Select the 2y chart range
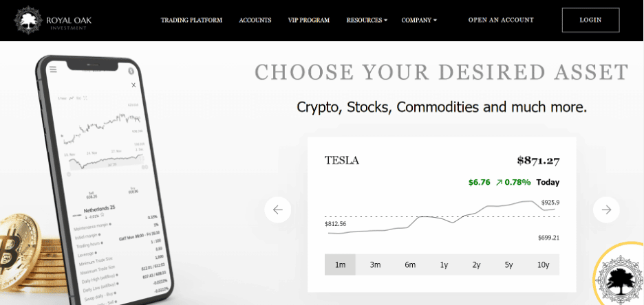 click(476, 264)
